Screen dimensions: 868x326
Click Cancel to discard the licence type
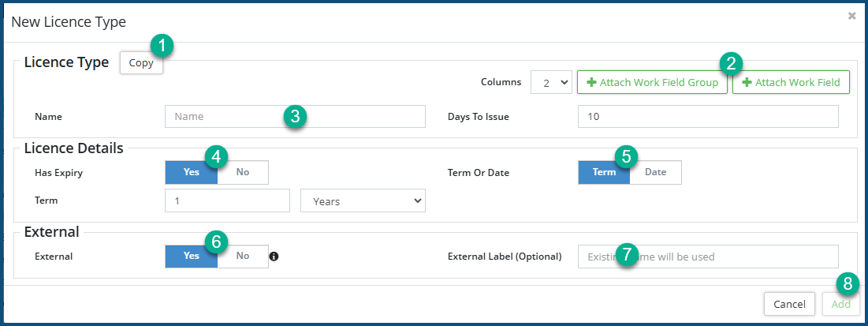pos(789,304)
